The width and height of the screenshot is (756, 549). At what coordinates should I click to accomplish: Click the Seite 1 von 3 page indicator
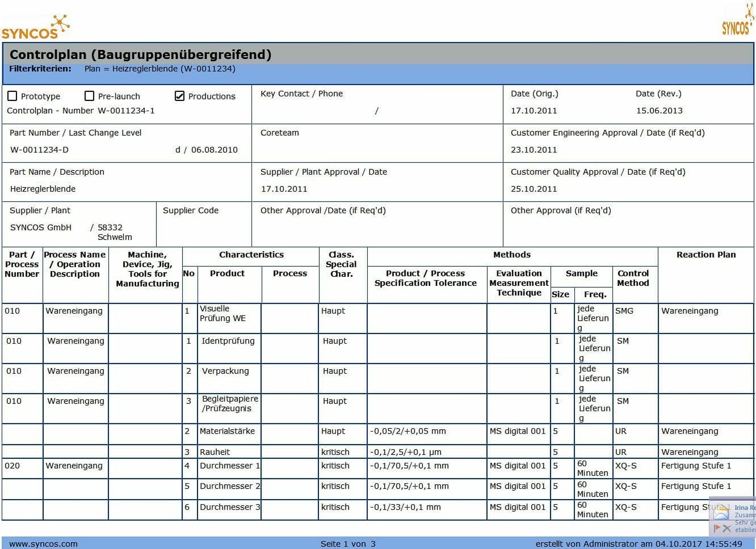tap(348, 544)
